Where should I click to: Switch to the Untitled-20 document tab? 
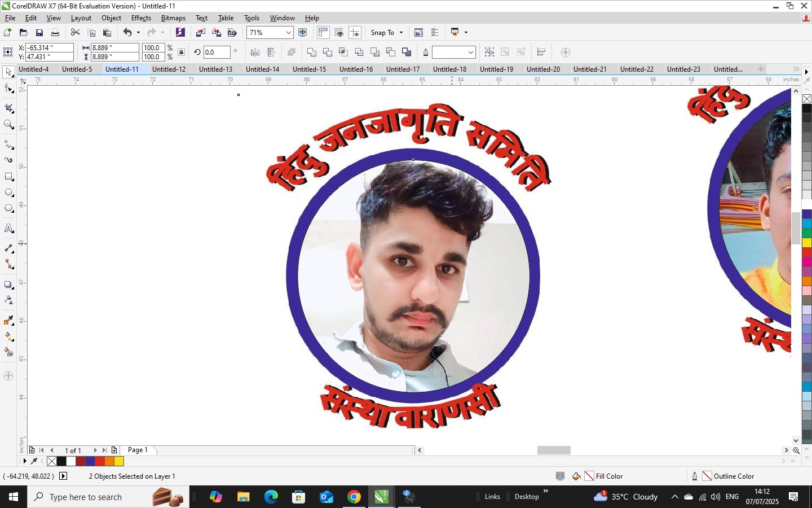point(543,69)
